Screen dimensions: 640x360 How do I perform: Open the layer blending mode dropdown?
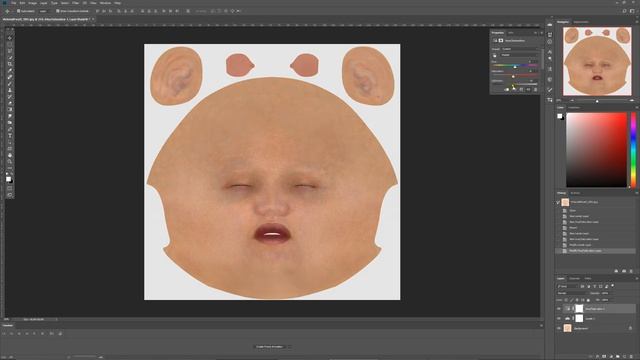pyautogui.click(x=572, y=293)
